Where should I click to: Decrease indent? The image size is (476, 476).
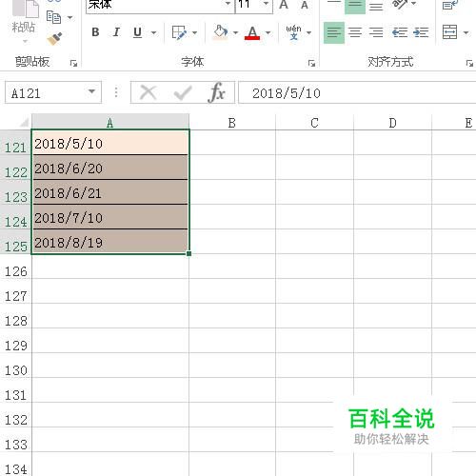click(400, 32)
